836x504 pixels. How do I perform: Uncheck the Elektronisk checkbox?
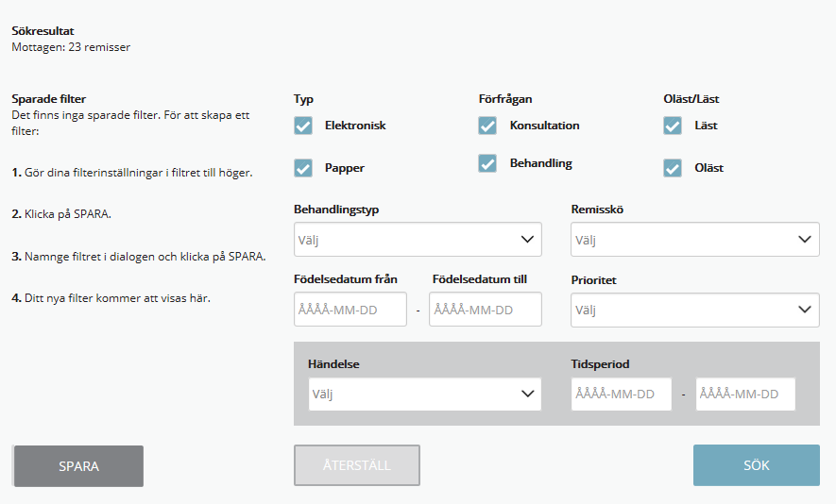(303, 126)
